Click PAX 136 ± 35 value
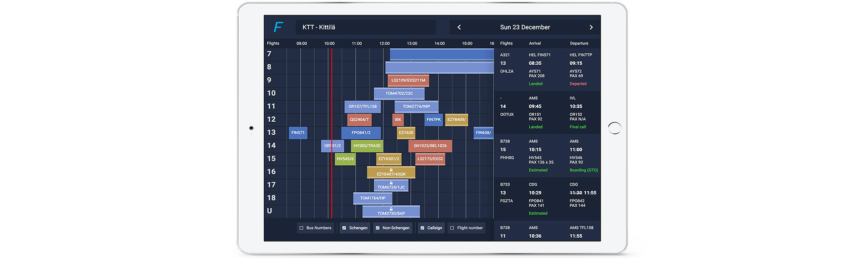868x258 pixels. pos(541,162)
